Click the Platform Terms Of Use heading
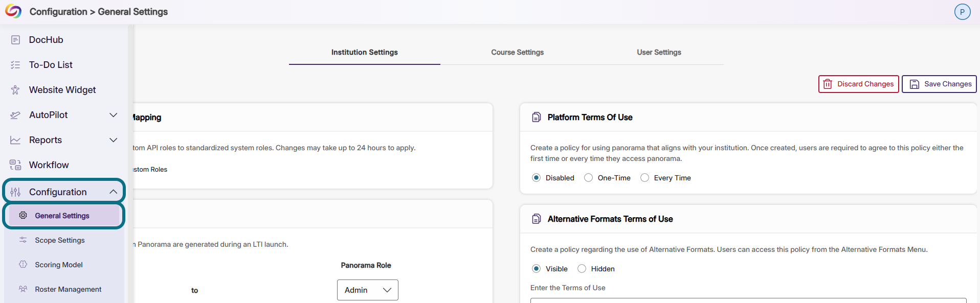Image resolution: width=980 pixels, height=303 pixels. point(590,118)
